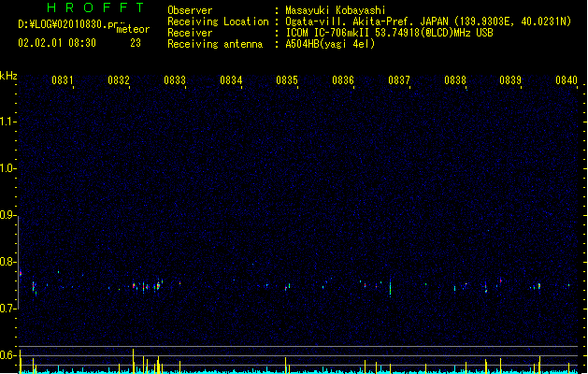Click the 0.9 kHz frequency label
This screenshot has width=588, height=374.
[x=7, y=215]
